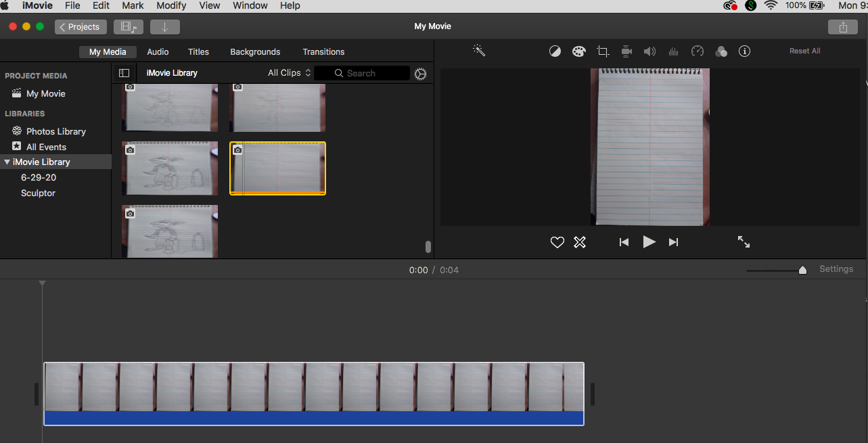Skip to previous clip start
868x443 pixels.
click(x=624, y=242)
